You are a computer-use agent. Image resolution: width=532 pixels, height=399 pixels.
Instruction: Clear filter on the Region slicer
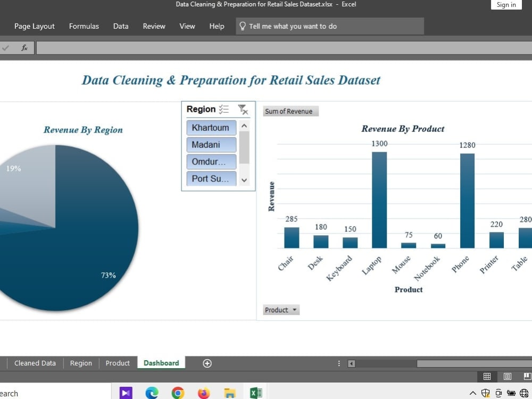[x=243, y=109]
